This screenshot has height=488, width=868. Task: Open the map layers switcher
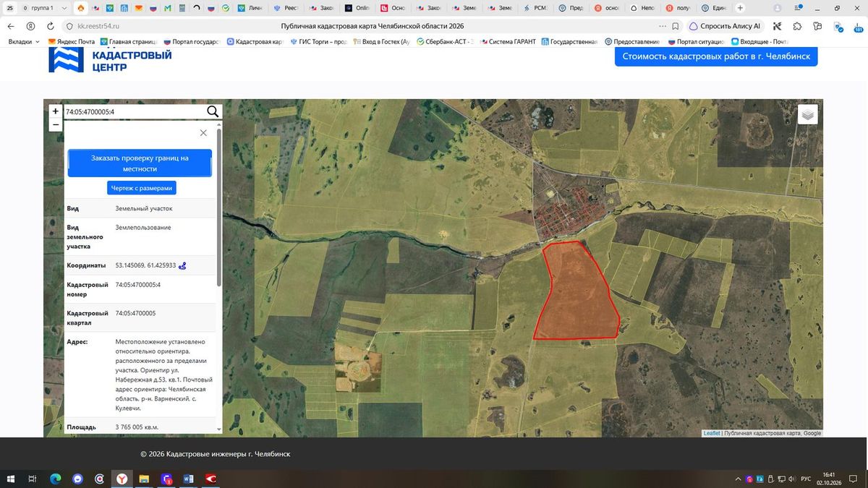click(x=807, y=114)
